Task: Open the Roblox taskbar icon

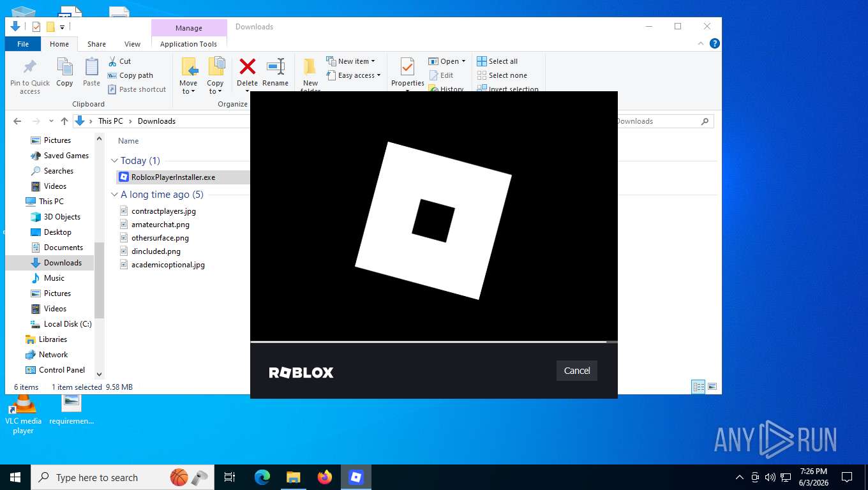Action: [356, 477]
